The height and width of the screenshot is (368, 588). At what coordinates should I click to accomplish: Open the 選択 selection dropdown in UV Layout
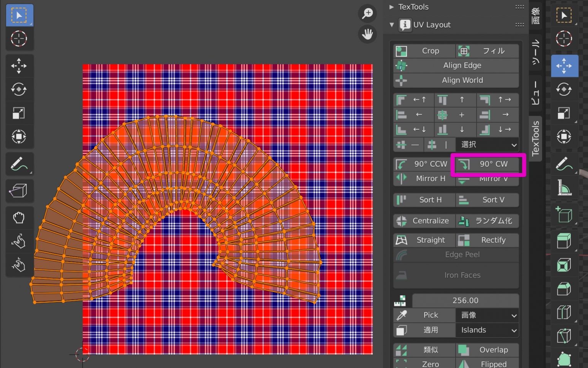click(x=487, y=144)
